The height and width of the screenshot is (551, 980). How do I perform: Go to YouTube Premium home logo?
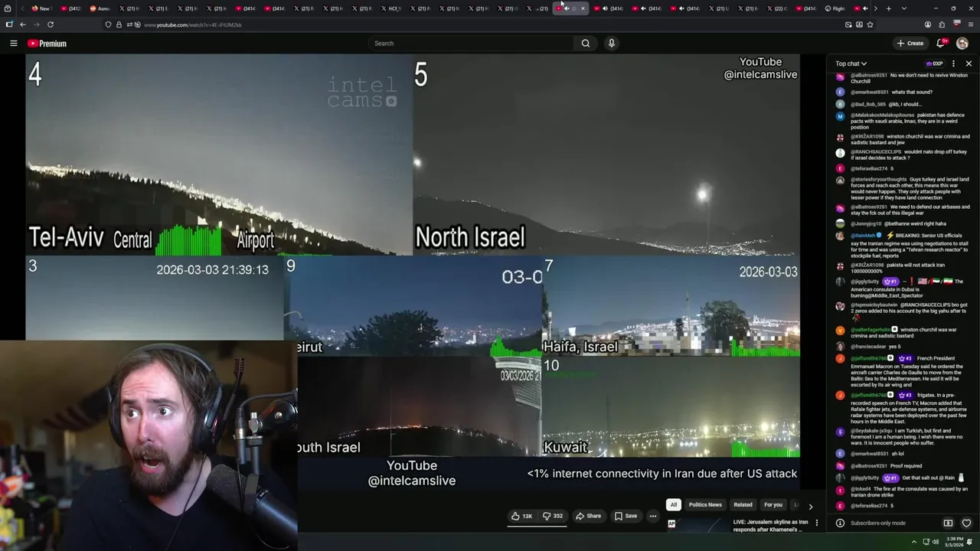47,44
